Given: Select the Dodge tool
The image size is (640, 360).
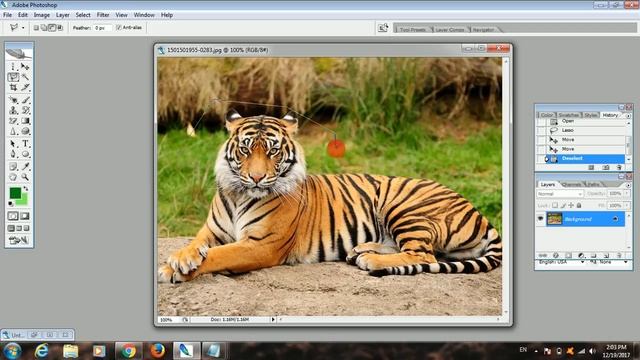Looking at the screenshot, I should click(x=25, y=131).
